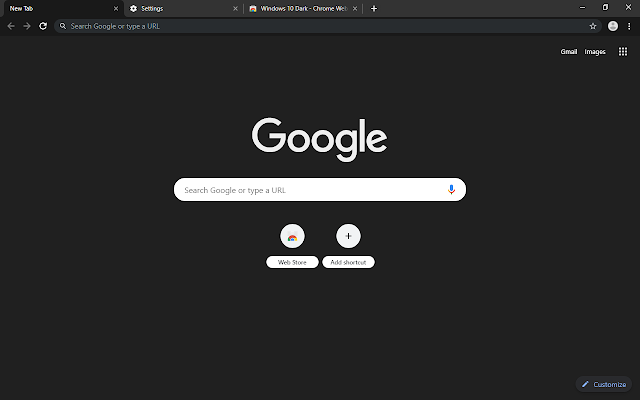Screen dimensions: 640x400
Task: Restore down the Chrome window
Action: pyautogui.click(x=605, y=7)
